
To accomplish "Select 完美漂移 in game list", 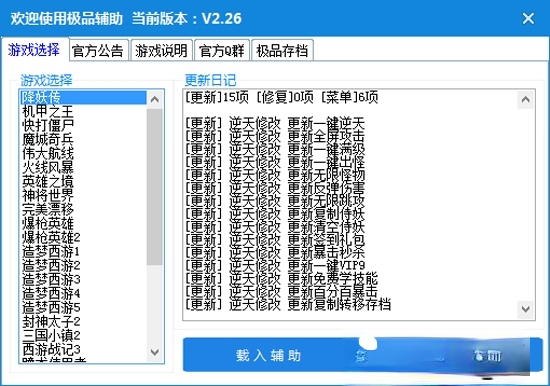I will (83, 209).
